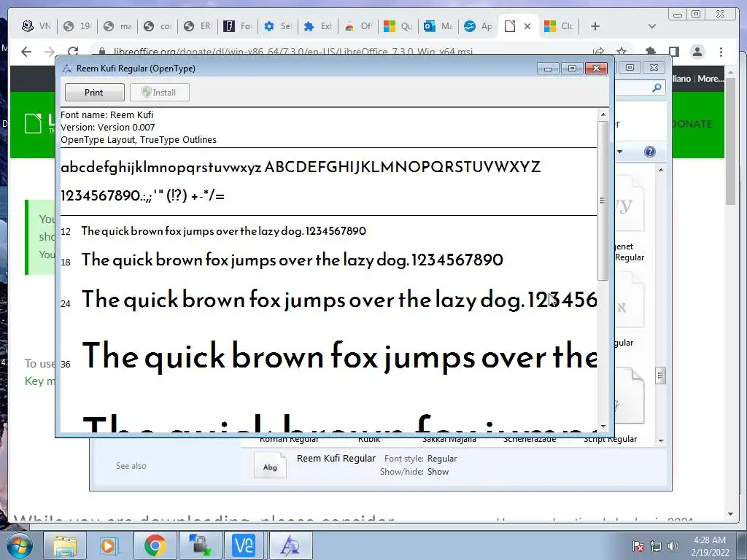Click the Fonts folder lower scroll down arrow
This screenshot has height=560, width=747.
tap(661, 440)
